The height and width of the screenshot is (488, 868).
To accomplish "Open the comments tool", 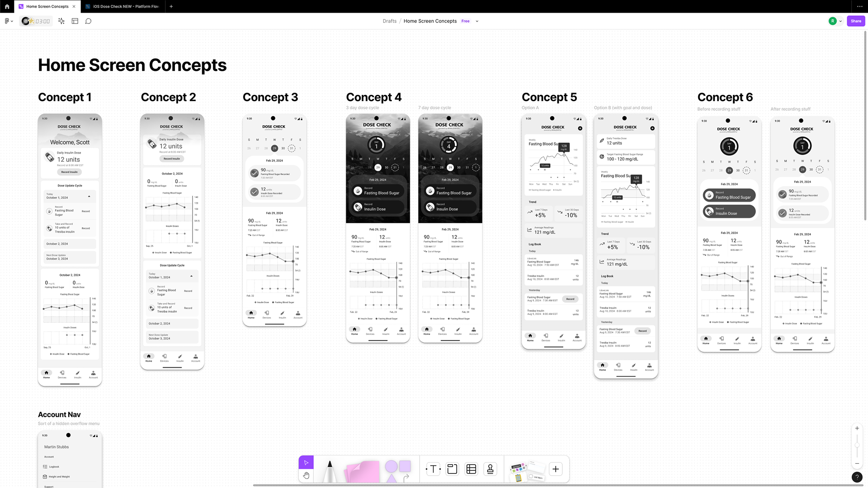I will [88, 21].
